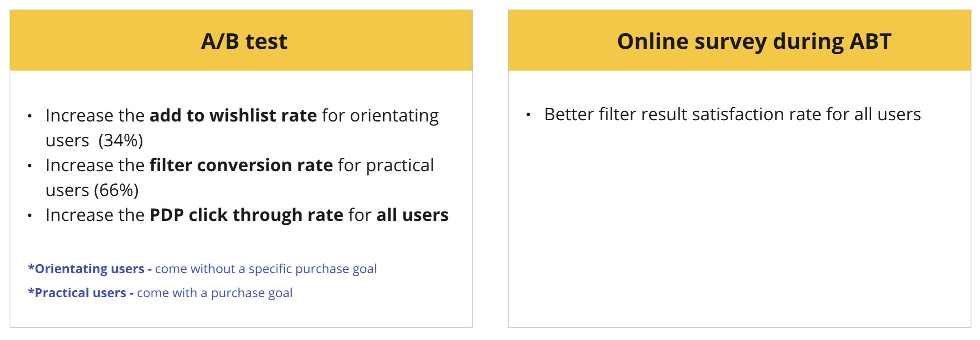
Task: Click the bold "all users" phrase
Action: coord(412,215)
